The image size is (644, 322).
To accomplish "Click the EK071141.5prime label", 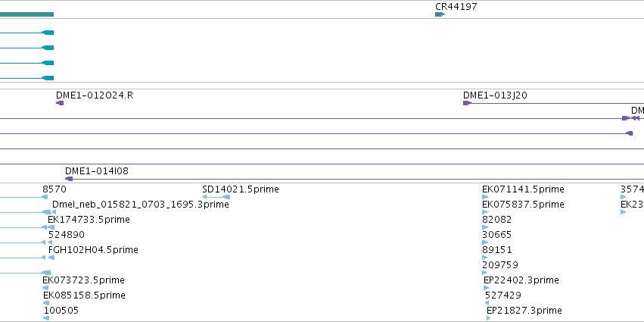I will [523, 189].
